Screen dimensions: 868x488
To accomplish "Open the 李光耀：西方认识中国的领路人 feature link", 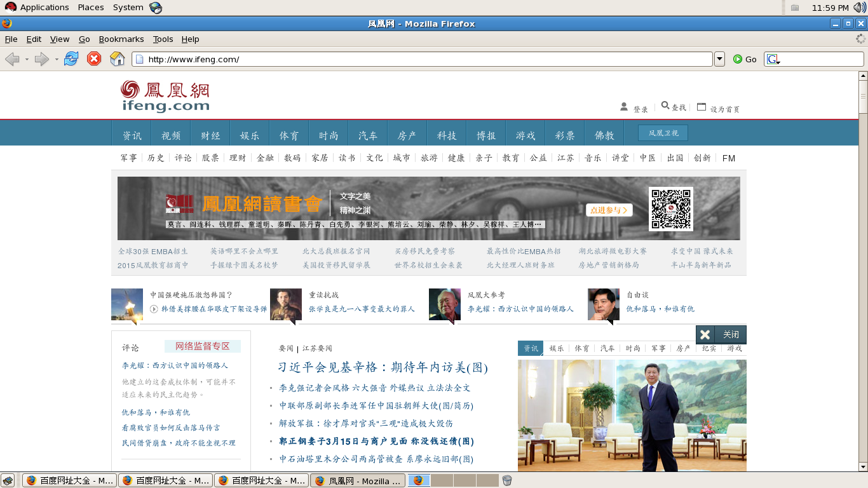I will click(x=520, y=309).
